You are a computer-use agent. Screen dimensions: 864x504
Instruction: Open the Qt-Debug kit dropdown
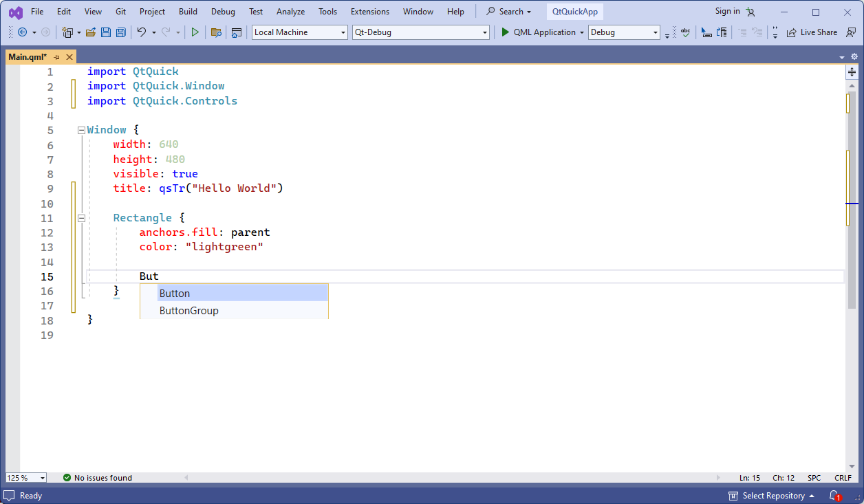pyautogui.click(x=484, y=32)
